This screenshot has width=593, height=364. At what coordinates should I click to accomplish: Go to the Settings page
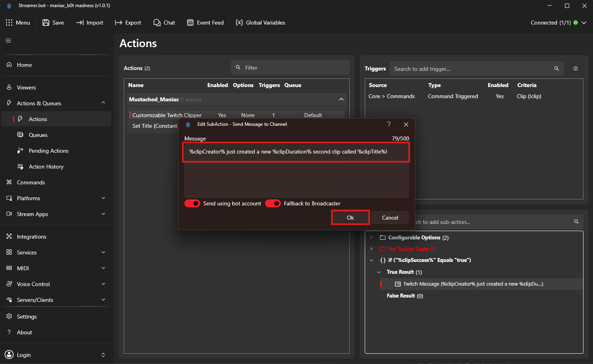(x=27, y=317)
